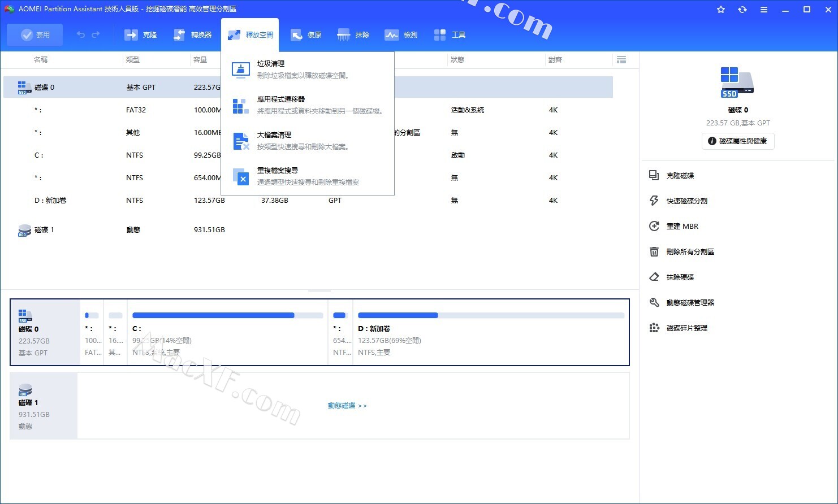Open column settings icon in table header
The height and width of the screenshot is (504, 838).
coord(621,60)
